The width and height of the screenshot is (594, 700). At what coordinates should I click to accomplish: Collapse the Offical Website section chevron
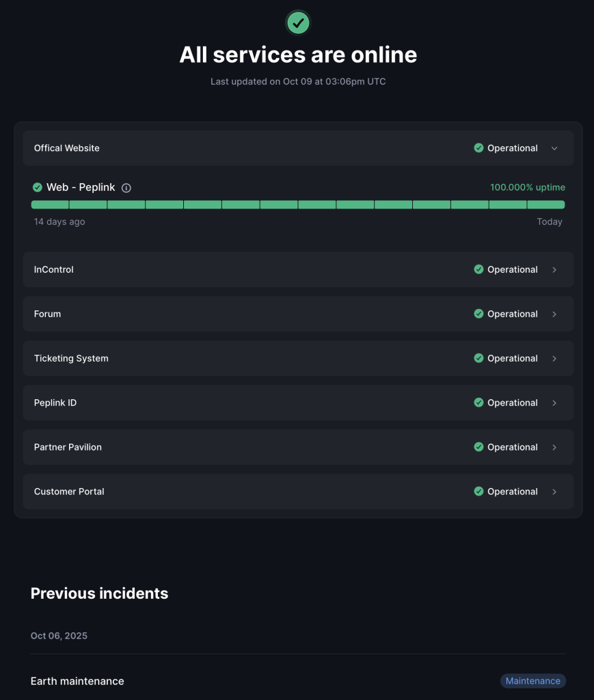point(554,148)
